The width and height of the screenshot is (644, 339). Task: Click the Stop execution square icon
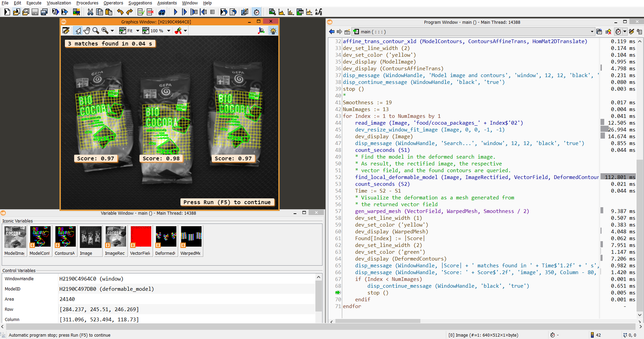coord(212,12)
